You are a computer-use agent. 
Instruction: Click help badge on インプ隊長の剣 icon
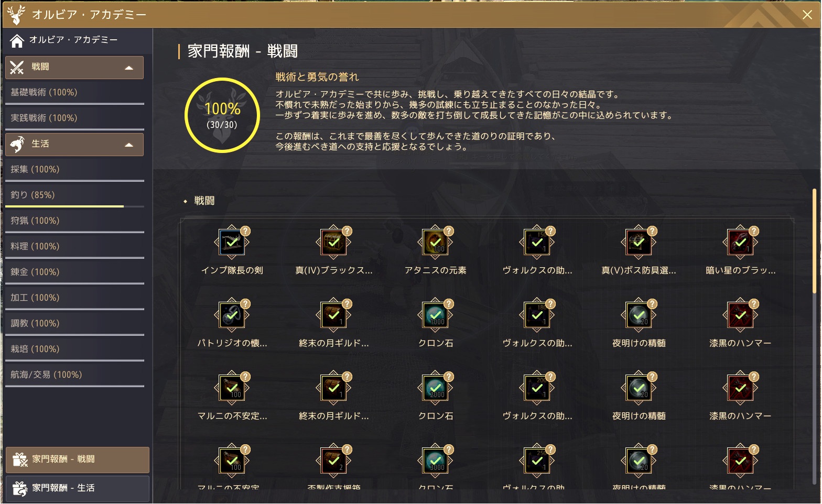click(245, 231)
